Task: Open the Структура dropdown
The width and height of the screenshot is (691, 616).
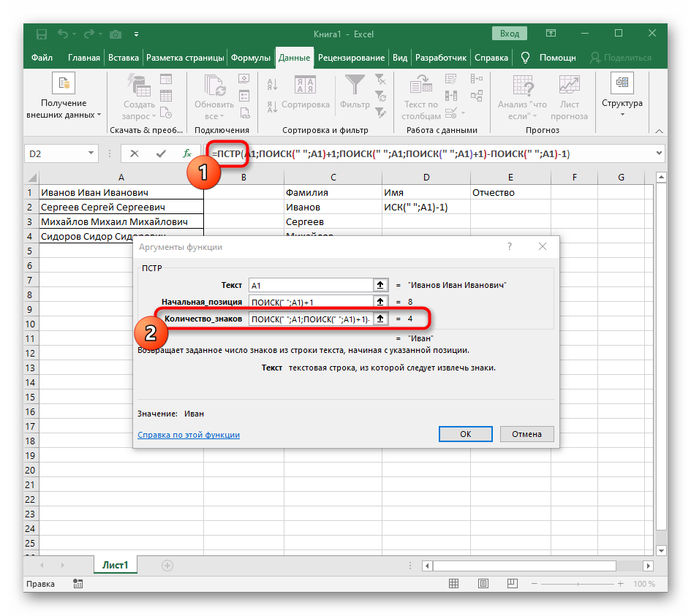Action: click(622, 95)
